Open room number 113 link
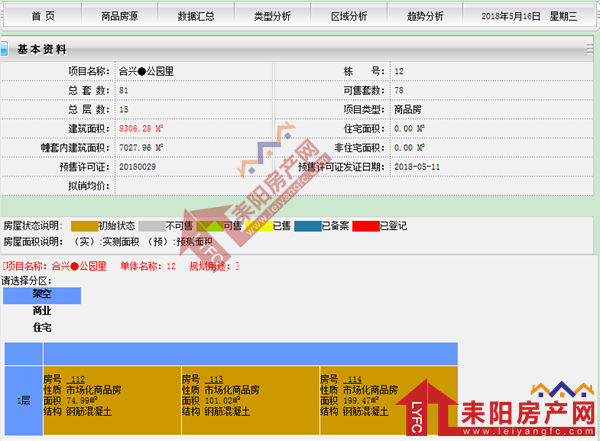 pyautogui.click(x=216, y=379)
